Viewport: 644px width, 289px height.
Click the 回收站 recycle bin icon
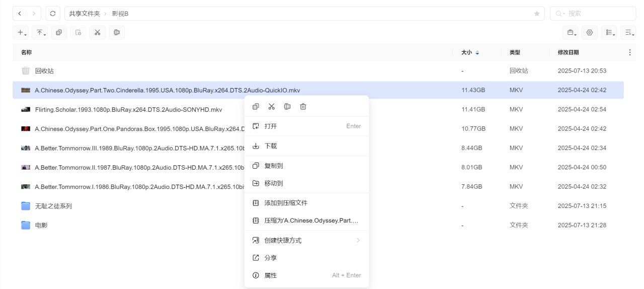point(26,71)
